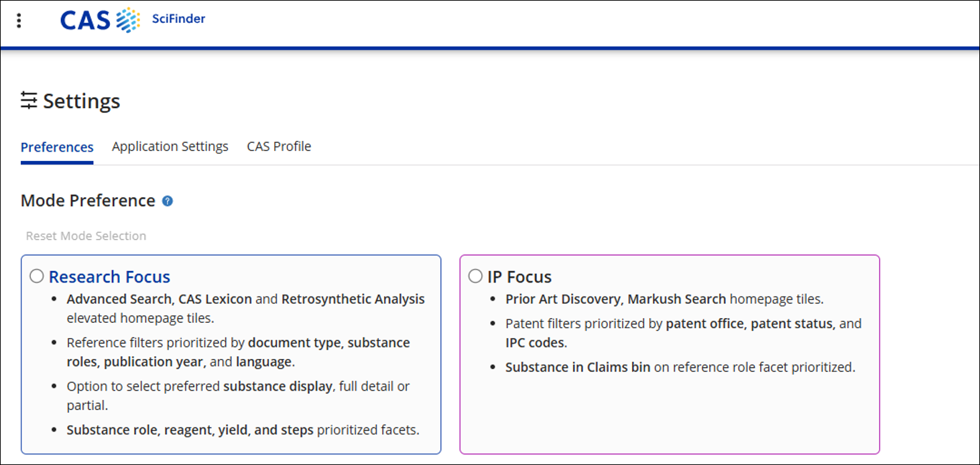Image resolution: width=980 pixels, height=465 pixels.
Task: Switch to the Preferences tab
Action: click(x=57, y=147)
